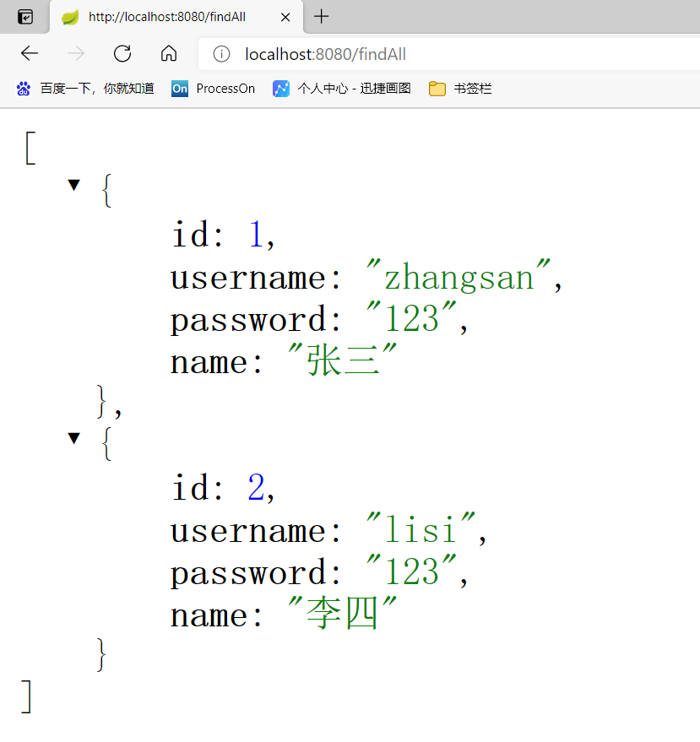700x742 pixels.
Task: Click the forward navigation arrow
Action: [x=76, y=53]
